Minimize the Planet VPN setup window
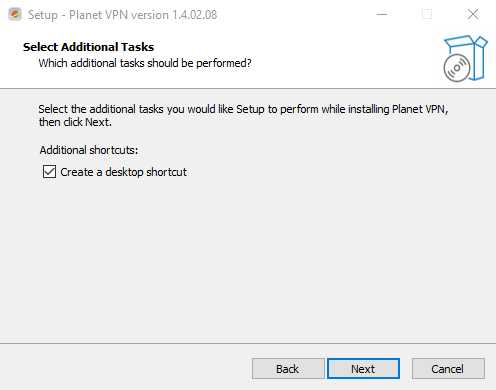 click(382, 14)
